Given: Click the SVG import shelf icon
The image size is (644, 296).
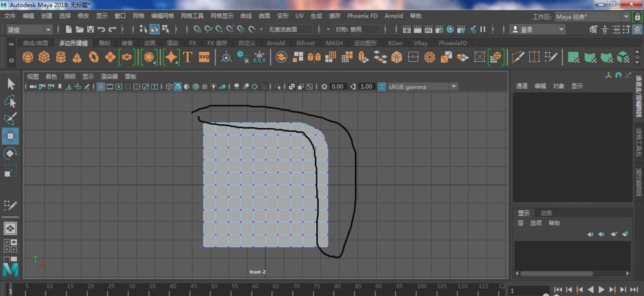Looking at the screenshot, I should (x=204, y=57).
